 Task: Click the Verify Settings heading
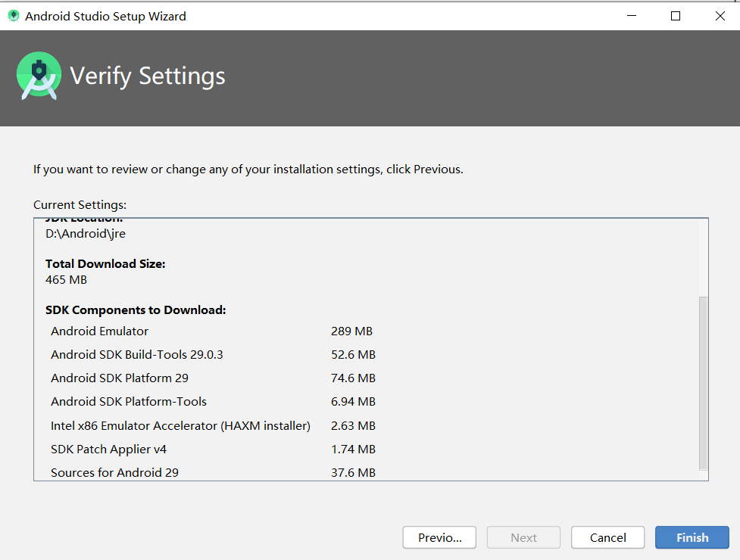point(148,76)
